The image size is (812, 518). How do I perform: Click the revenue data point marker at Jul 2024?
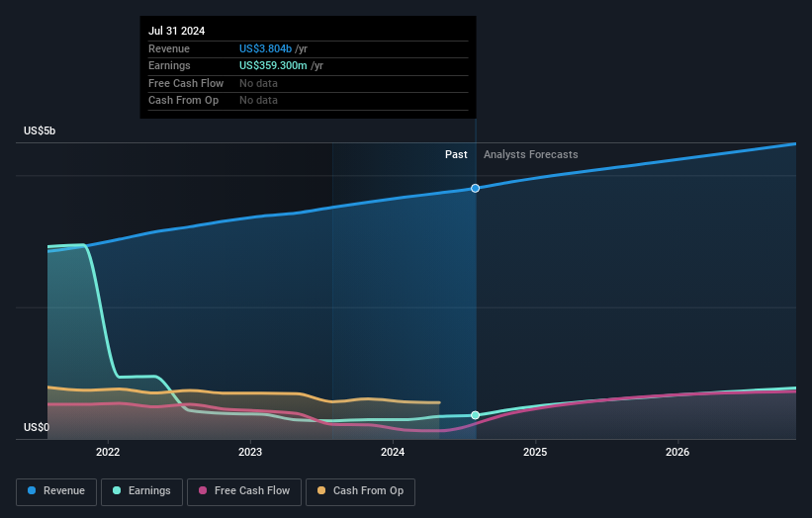(x=475, y=189)
